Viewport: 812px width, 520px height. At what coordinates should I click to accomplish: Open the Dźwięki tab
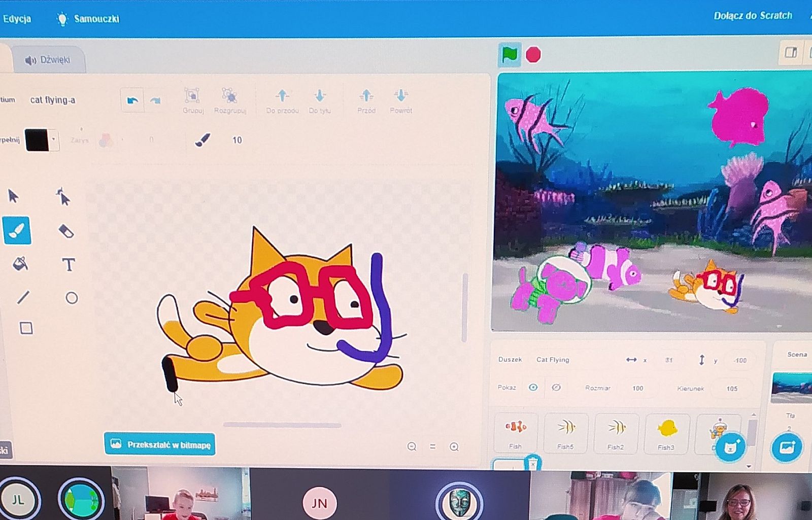point(48,60)
